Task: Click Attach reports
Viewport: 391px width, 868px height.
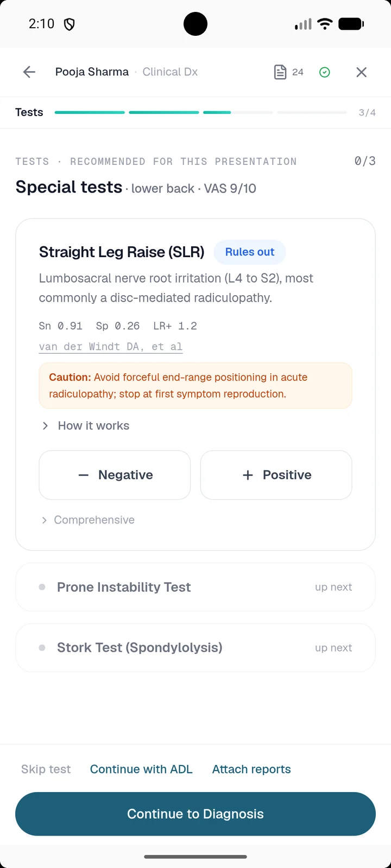Action: tap(251, 769)
